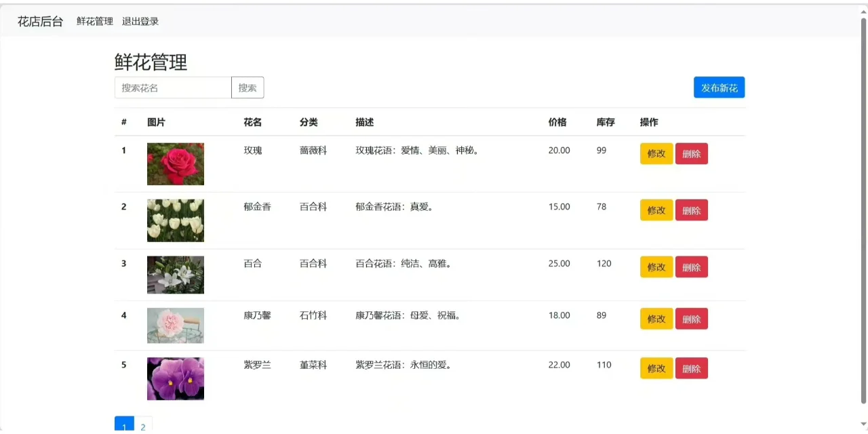Click 退出登录 to log out
Image resolution: width=868 pixels, height=434 pixels.
139,21
